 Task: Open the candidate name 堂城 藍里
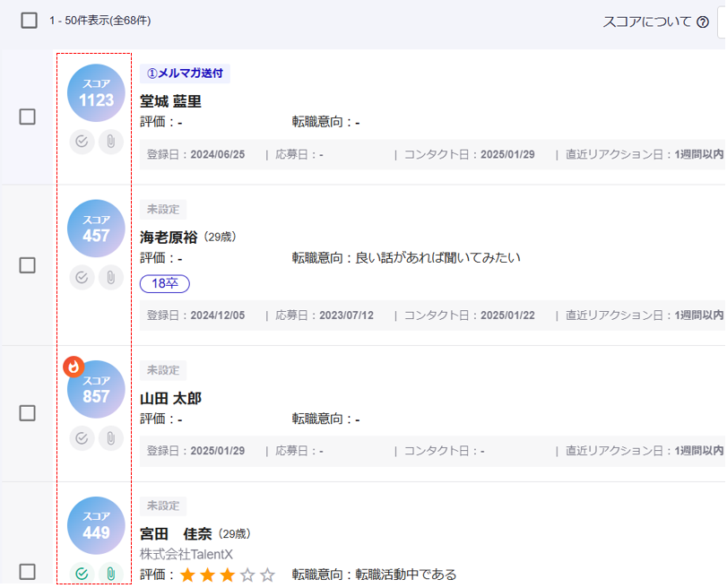[x=170, y=101]
